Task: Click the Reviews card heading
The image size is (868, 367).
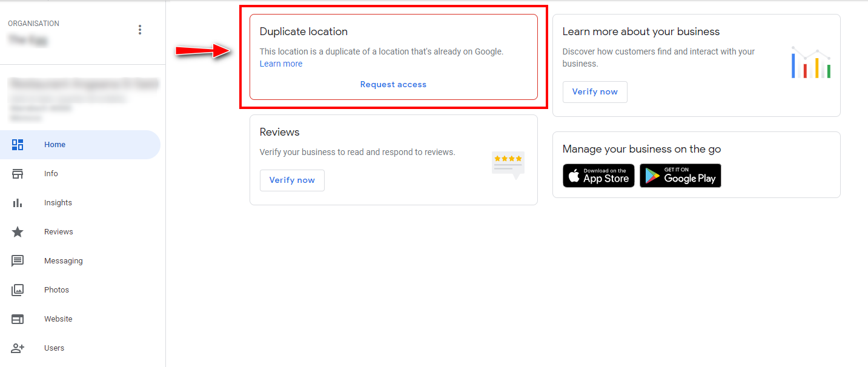Action: click(280, 132)
